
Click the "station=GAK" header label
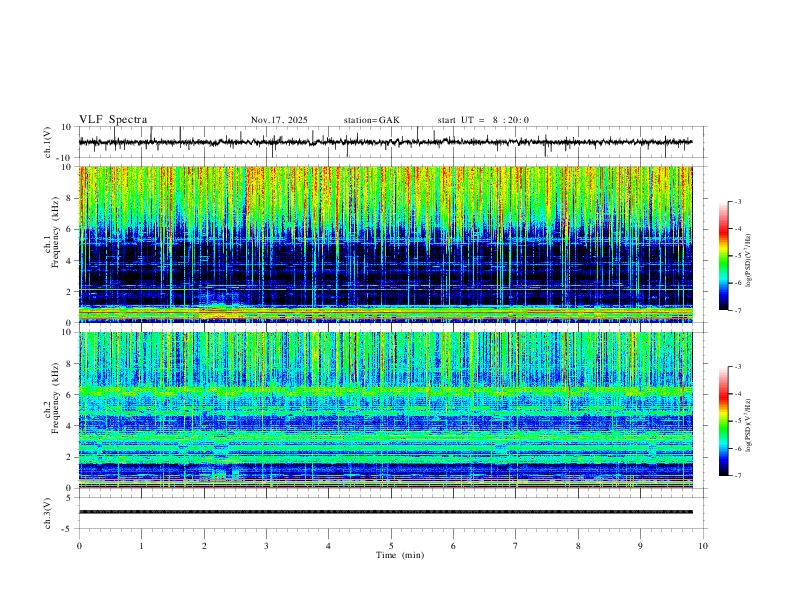[x=371, y=120]
